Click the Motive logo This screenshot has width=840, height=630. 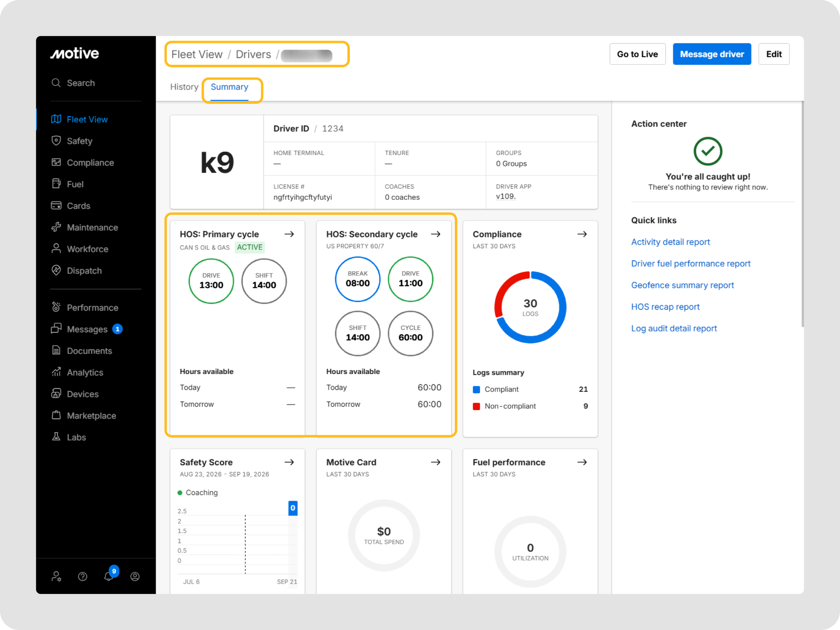75,53
